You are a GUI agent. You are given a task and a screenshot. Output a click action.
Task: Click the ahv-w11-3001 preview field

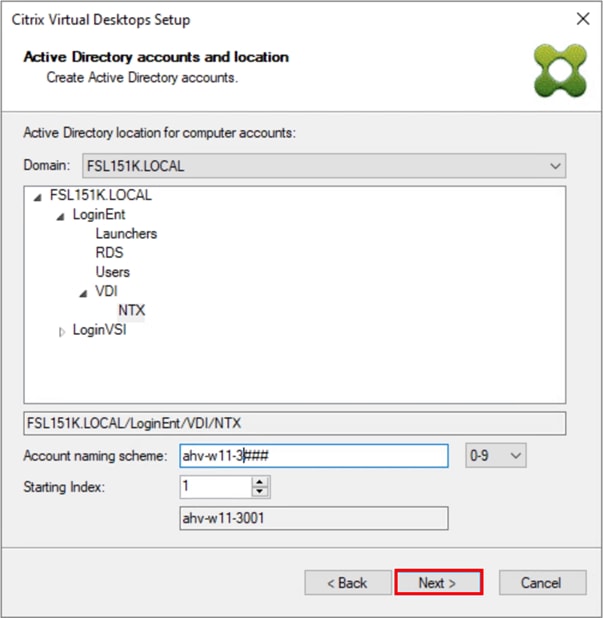click(314, 518)
